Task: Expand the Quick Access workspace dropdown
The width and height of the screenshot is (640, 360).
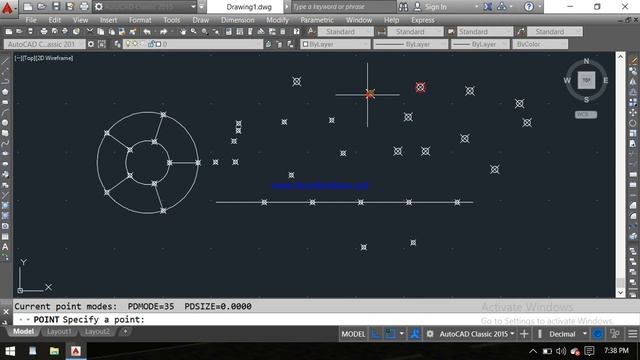Action: tap(193, 7)
